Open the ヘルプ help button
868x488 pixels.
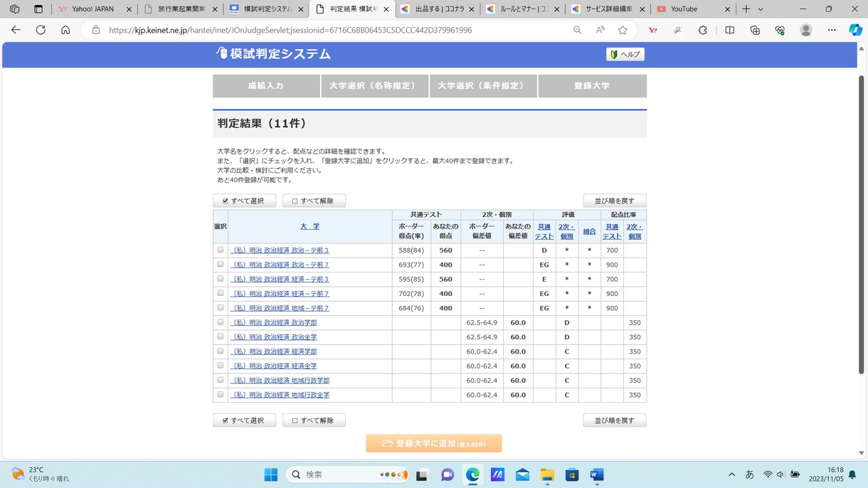pyautogui.click(x=625, y=54)
